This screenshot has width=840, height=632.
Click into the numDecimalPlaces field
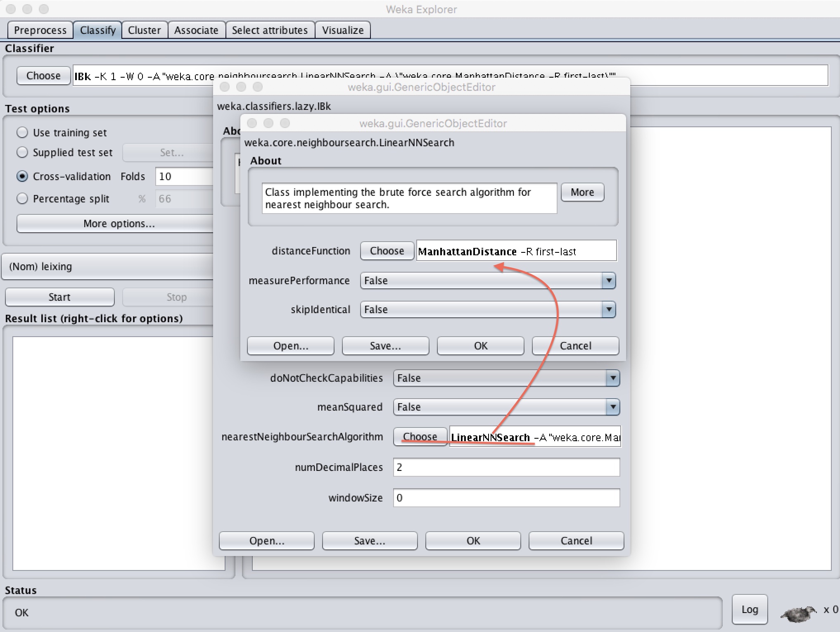(x=506, y=467)
